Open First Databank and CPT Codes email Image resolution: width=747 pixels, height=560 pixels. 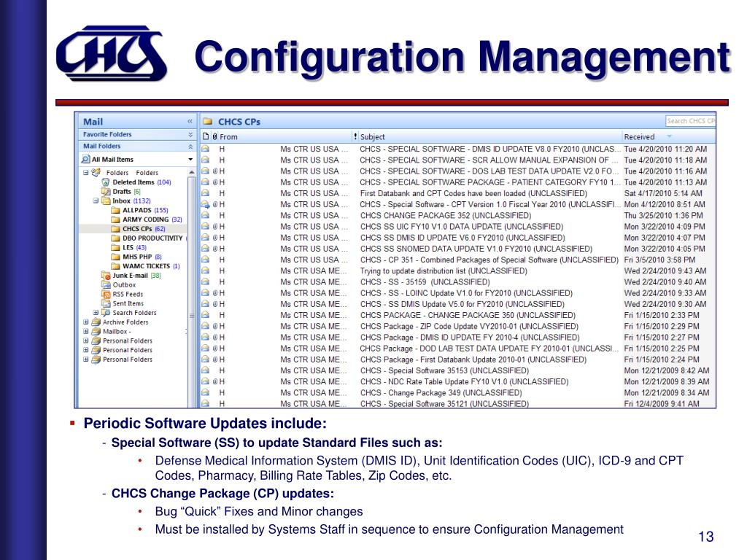(458, 193)
